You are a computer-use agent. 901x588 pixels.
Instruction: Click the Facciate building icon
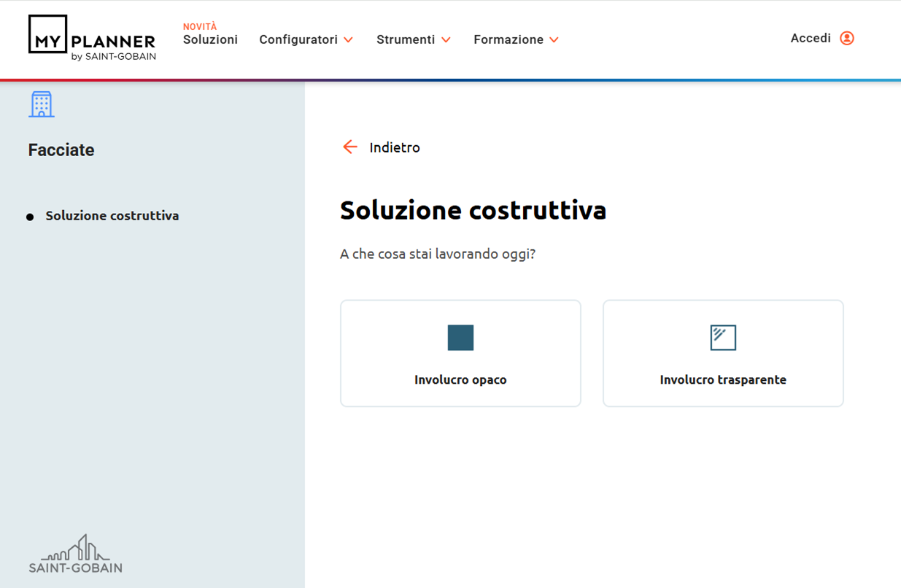tap(42, 104)
